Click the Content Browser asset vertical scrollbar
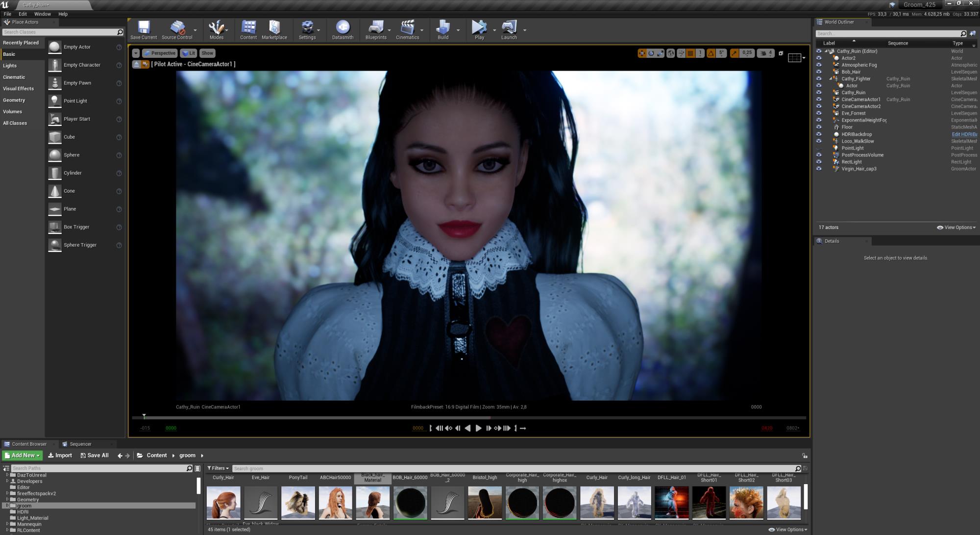The width and height of the screenshot is (980, 535). 806,497
